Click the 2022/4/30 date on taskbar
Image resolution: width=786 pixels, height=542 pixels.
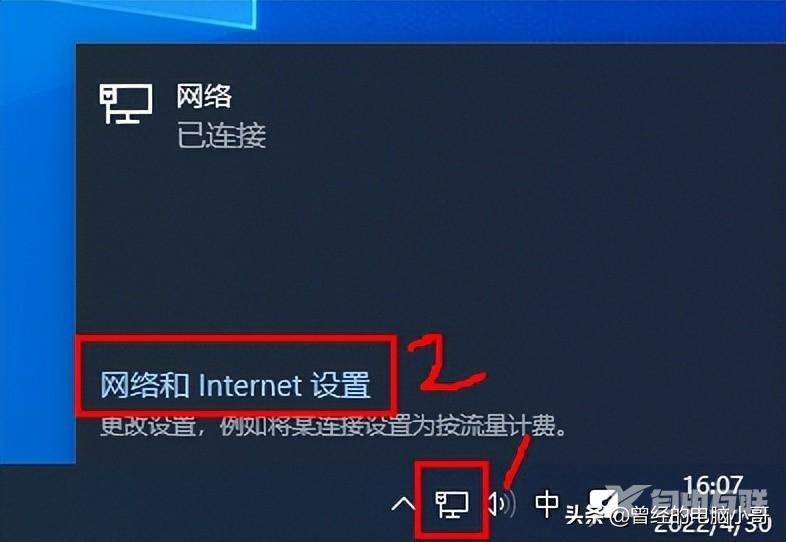point(712,524)
